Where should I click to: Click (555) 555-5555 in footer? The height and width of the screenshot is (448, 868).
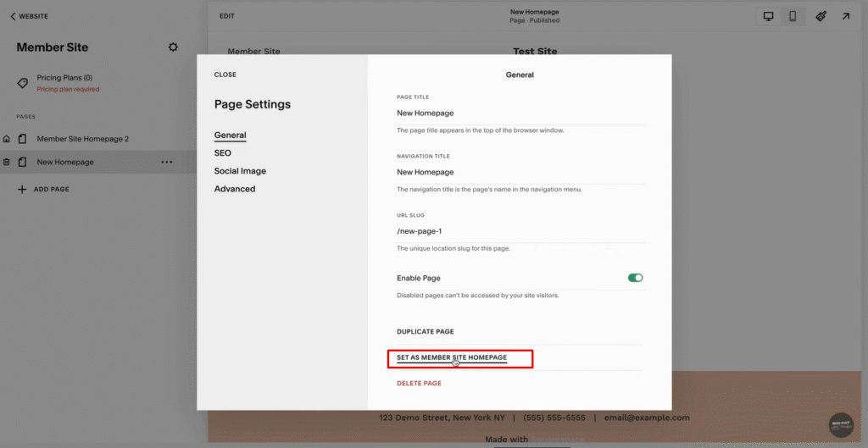coord(554,418)
